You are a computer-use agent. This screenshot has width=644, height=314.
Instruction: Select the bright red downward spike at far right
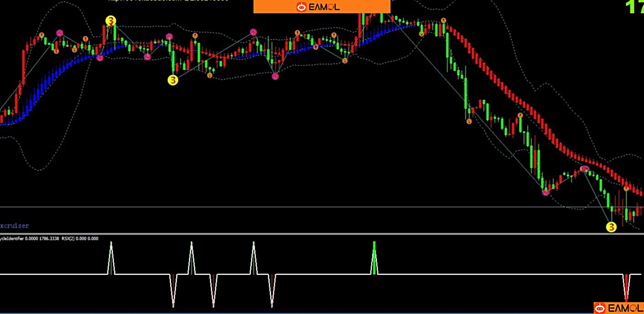click(626, 288)
